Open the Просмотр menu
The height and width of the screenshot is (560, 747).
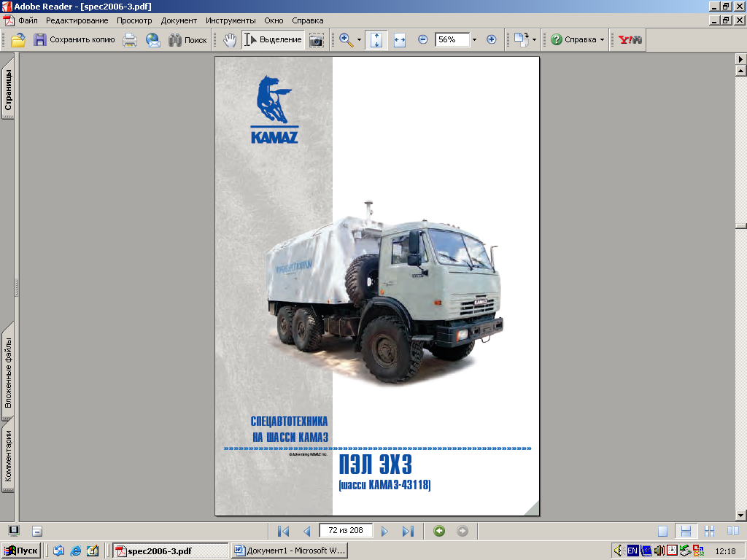click(134, 20)
